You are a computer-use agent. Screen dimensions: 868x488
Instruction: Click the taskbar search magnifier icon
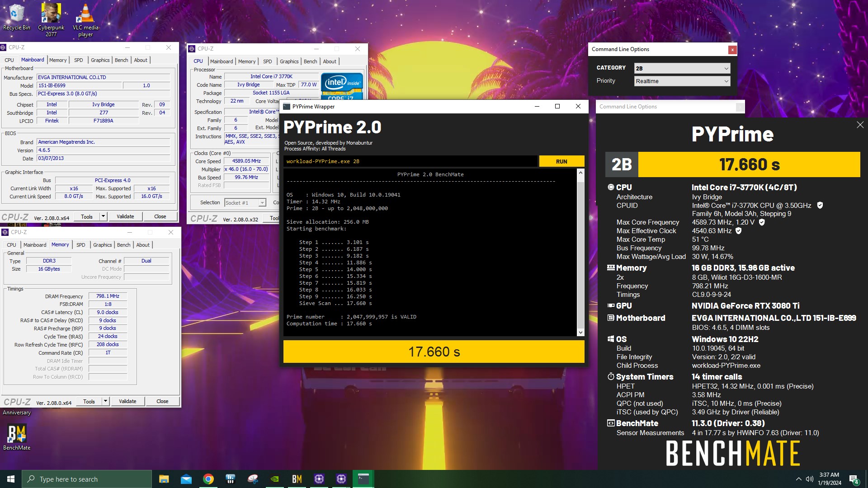[x=31, y=479]
